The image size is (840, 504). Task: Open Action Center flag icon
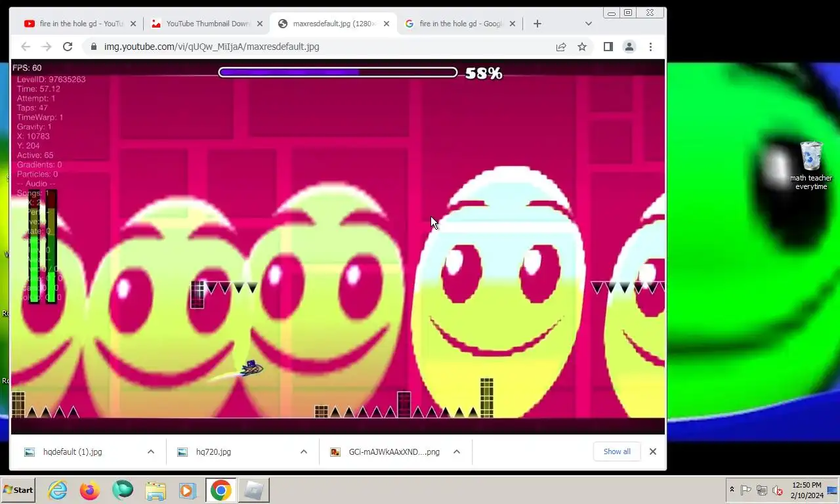pos(746,490)
